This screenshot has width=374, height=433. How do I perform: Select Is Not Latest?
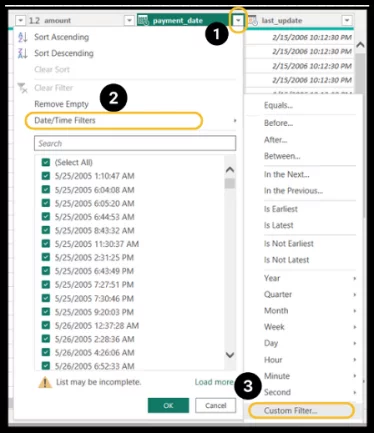[286, 260]
